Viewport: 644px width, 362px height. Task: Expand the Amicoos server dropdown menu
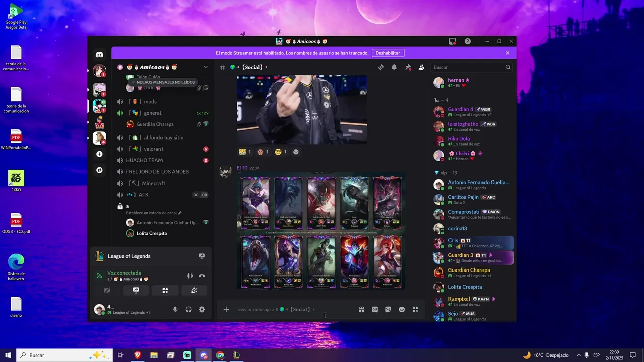(x=206, y=67)
